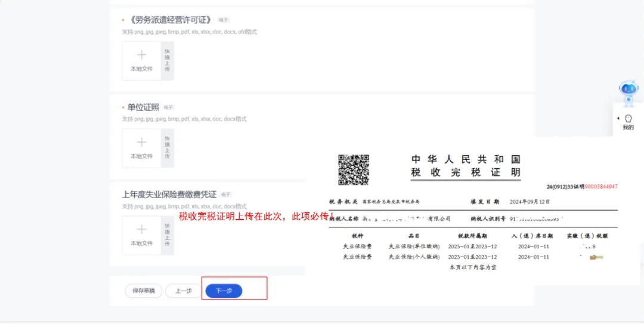The image size is (644, 324).
Task: Click the 保存草稿 button
Action: click(143, 291)
